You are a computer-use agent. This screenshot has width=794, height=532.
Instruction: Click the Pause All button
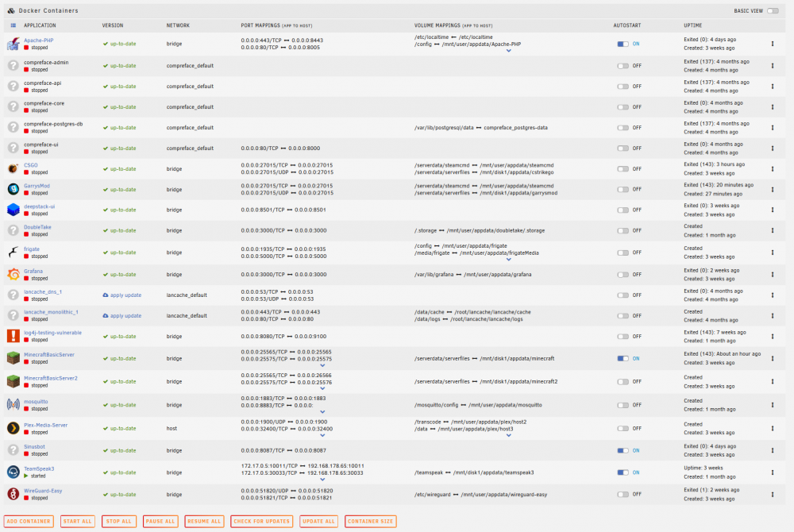[x=160, y=522]
